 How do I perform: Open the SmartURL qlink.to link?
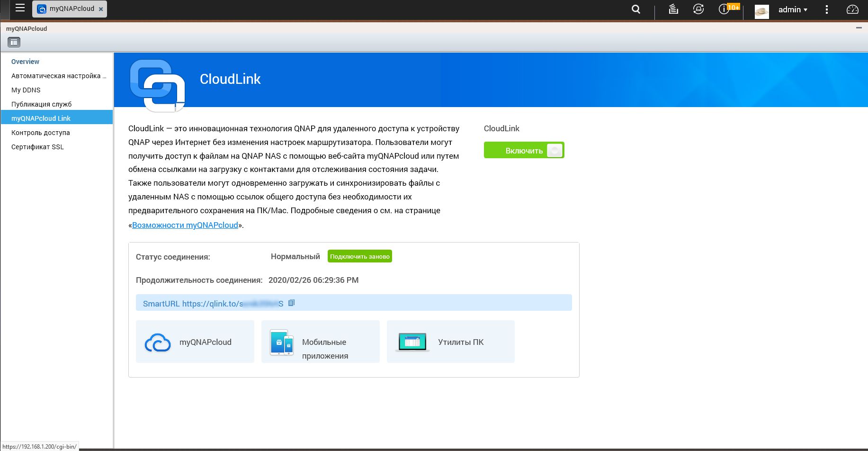233,304
